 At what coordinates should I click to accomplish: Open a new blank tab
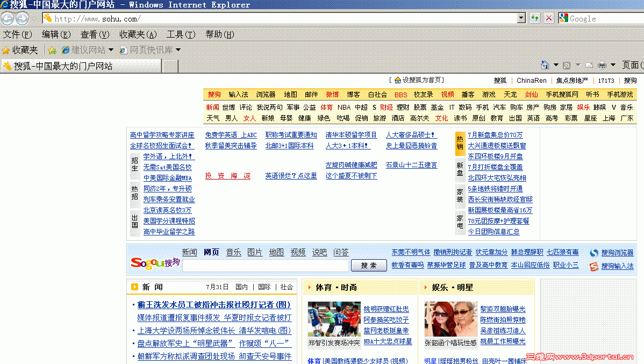pos(170,66)
